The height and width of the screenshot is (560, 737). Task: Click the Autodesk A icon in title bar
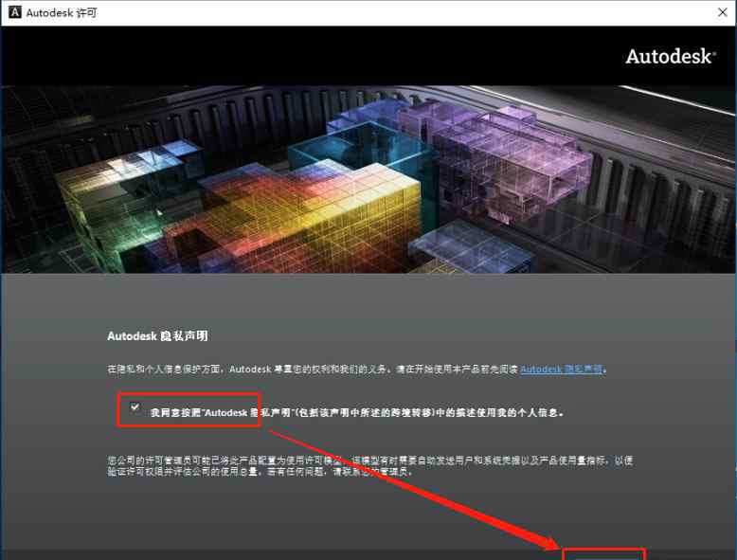point(14,12)
